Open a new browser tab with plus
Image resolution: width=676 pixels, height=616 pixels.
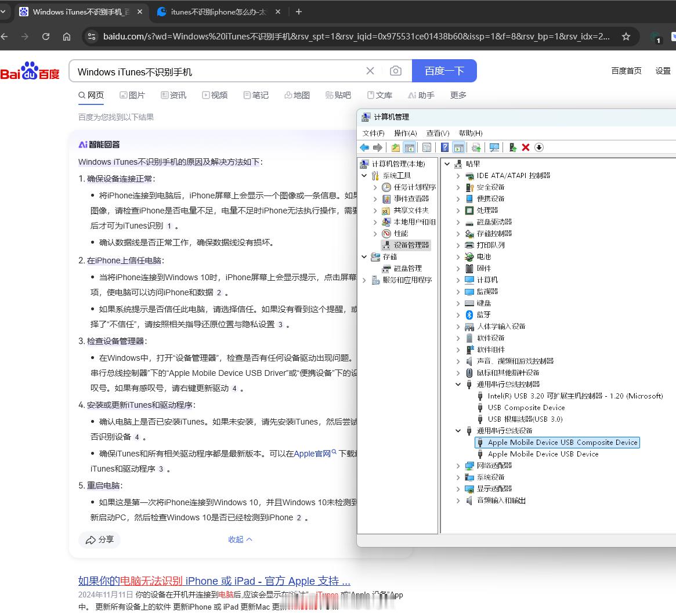(x=299, y=12)
